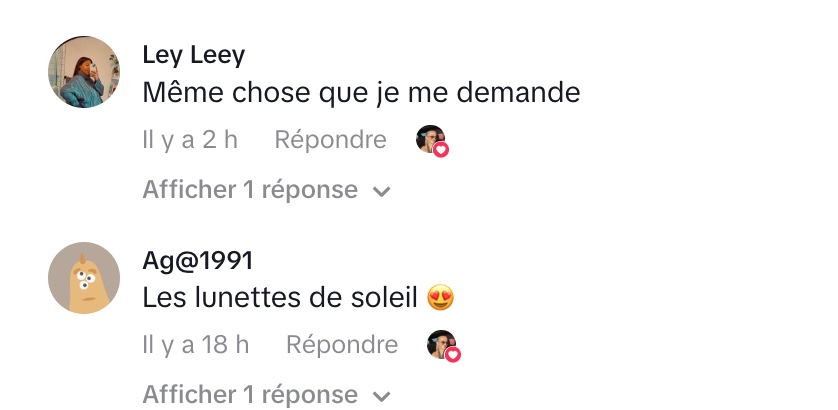
Task: Show 1 reply to Ley Leey's comment
Action: [250, 190]
